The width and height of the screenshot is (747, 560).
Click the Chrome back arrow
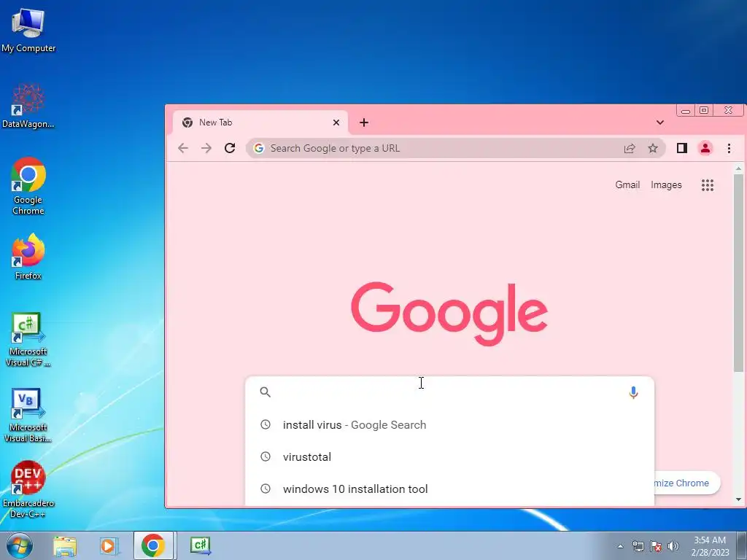[x=183, y=148]
